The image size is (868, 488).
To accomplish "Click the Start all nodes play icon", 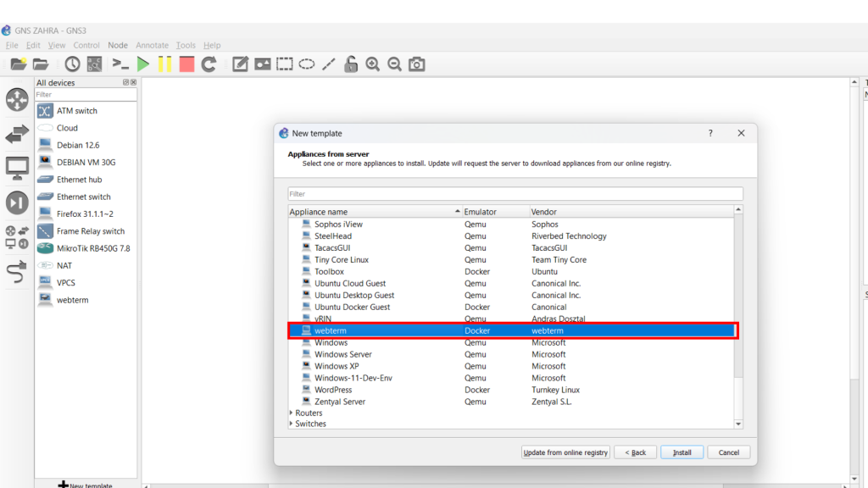I will pyautogui.click(x=143, y=64).
